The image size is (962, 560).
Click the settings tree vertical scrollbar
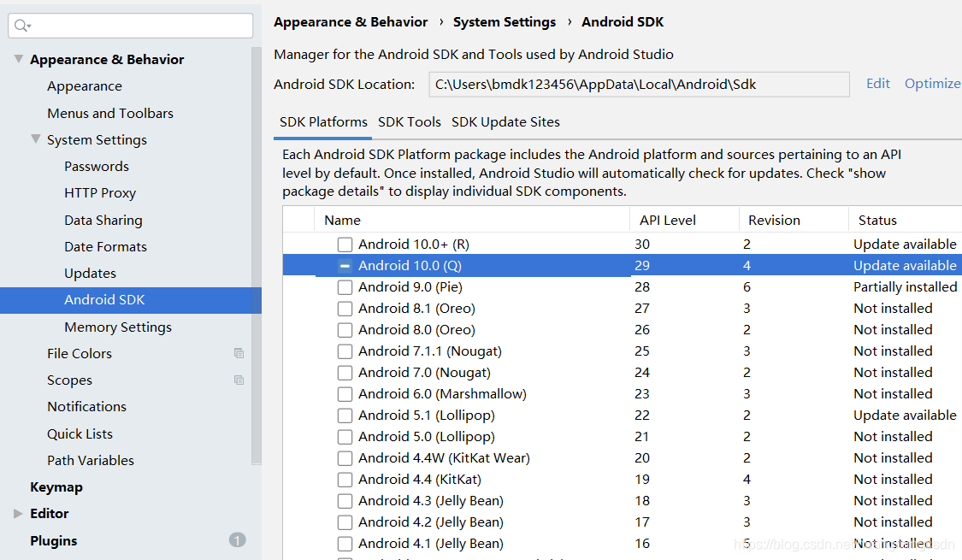click(x=256, y=255)
